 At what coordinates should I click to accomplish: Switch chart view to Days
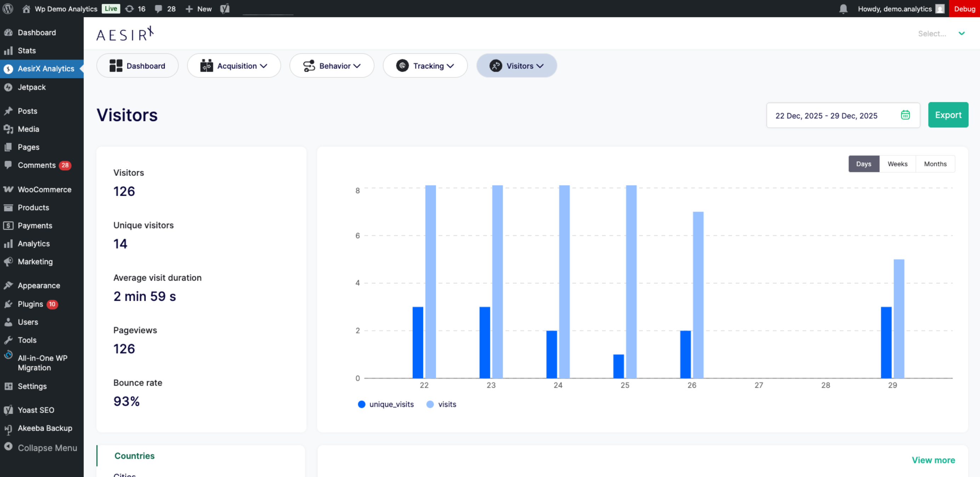(863, 164)
